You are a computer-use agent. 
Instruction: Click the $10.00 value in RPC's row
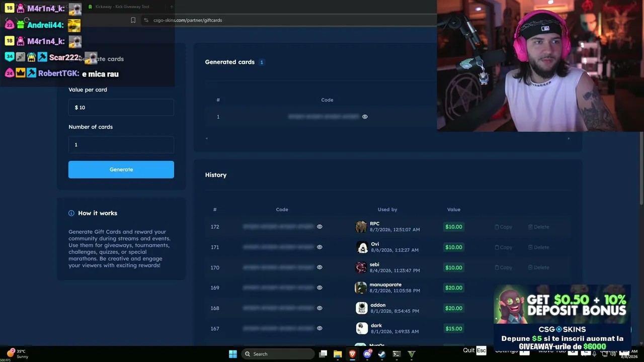(453, 227)
